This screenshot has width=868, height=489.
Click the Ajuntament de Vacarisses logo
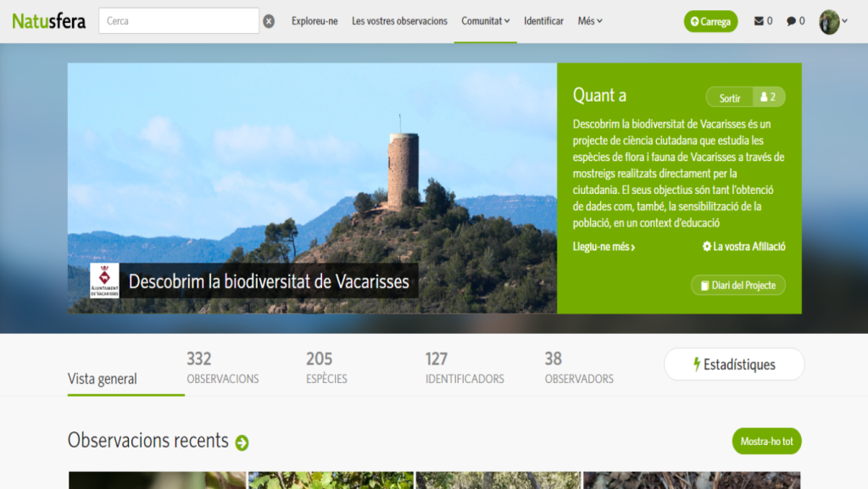click(x=104, y=281)
